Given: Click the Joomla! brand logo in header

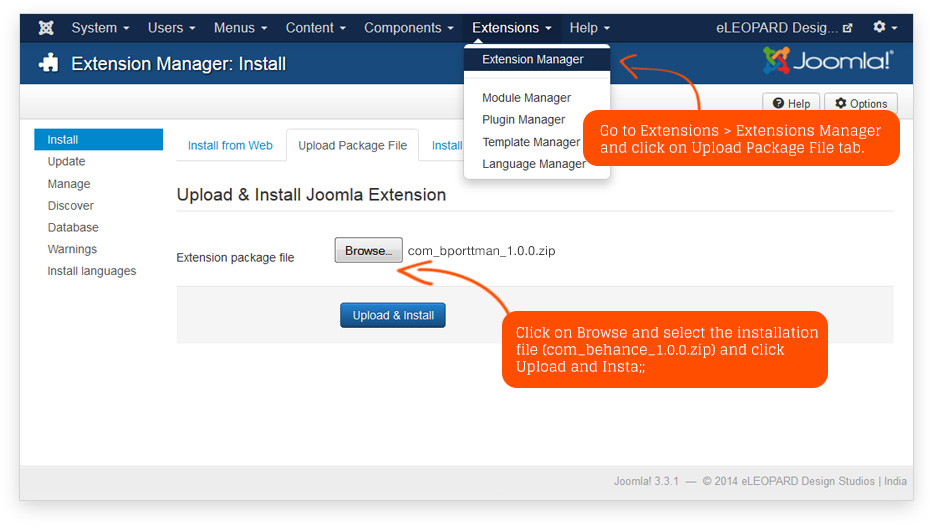Looking at the screenshot, I should [x=828, y=62].
